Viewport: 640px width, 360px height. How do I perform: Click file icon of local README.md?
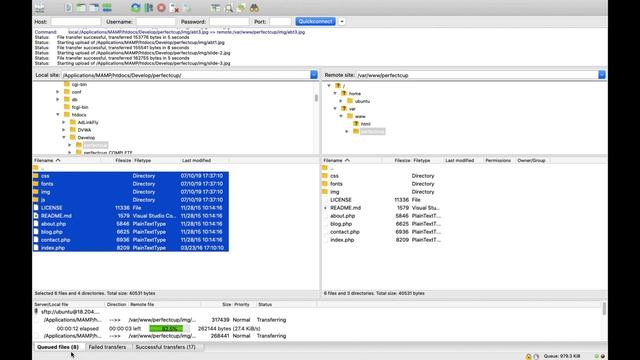(x=36, y=216)
